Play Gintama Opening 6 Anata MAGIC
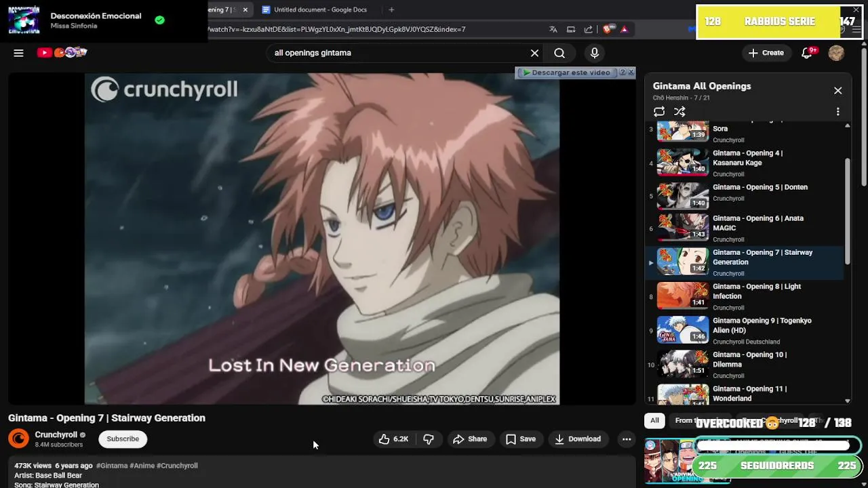 pyautogui.click(x=746, y=228)
